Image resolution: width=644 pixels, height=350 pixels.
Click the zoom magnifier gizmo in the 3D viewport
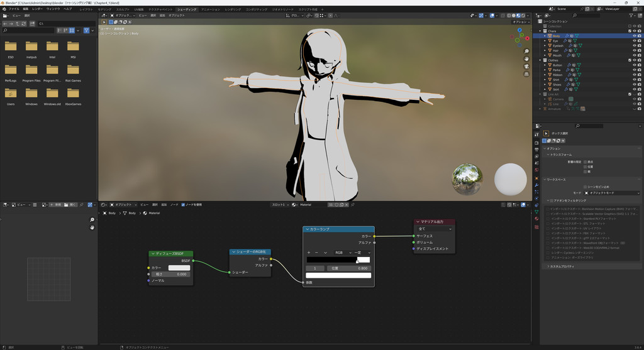click(526, 51)
